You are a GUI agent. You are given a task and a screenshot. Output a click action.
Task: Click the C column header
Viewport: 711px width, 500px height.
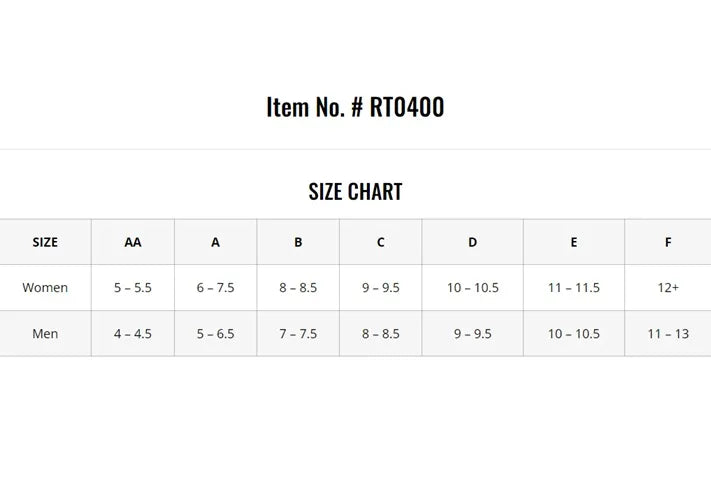pos(380,242)
